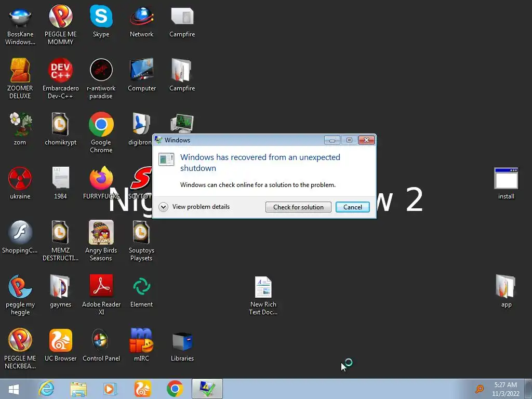This screenshot has width=532, height=399.
Task: Select the SOYTOY desktop icon
Action: click(140, 183)
